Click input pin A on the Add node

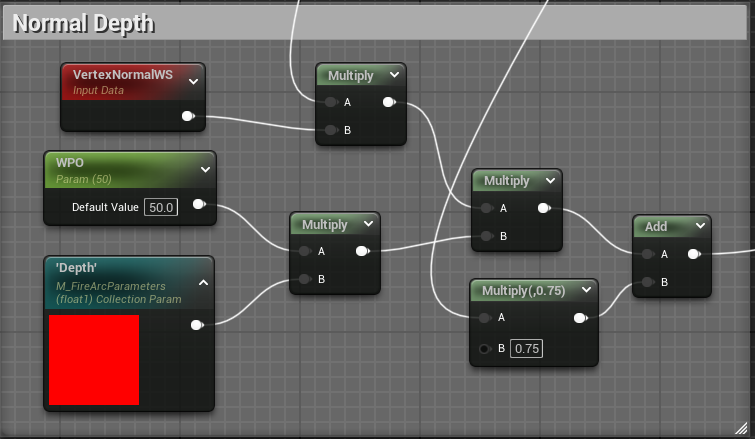647,255
